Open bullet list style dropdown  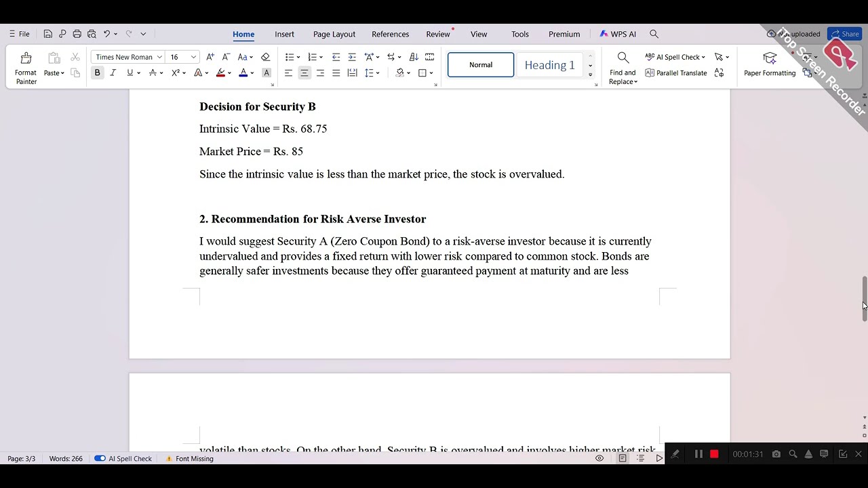[298, 58]
